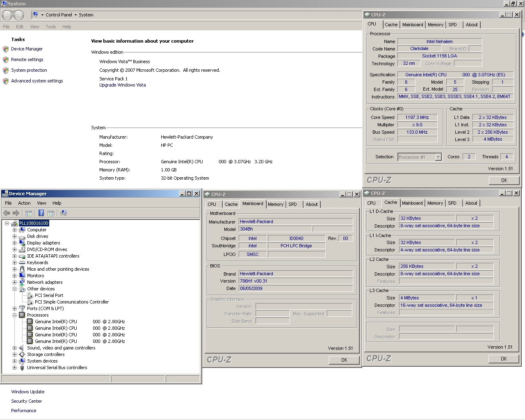Image resolution: width=525 pixels, height=420 pixels.
Task: Click the shield icon beside Device Manager task
Action: coord(6,49)
